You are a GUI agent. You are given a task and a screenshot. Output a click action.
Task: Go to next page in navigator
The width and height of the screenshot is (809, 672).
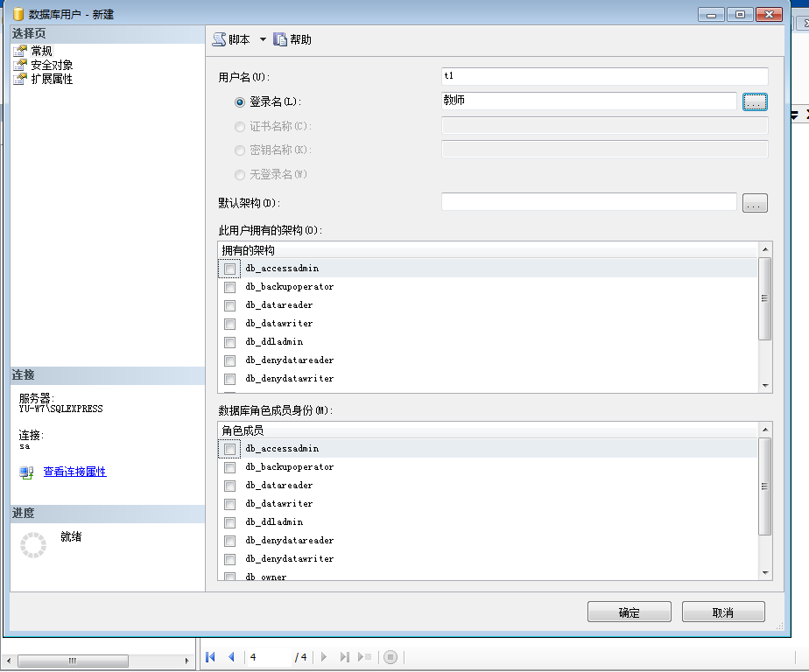(x=323, y=656)
